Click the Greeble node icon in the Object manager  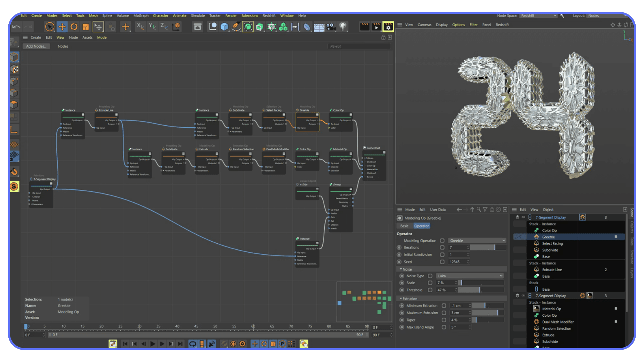(x=536, y=237)
